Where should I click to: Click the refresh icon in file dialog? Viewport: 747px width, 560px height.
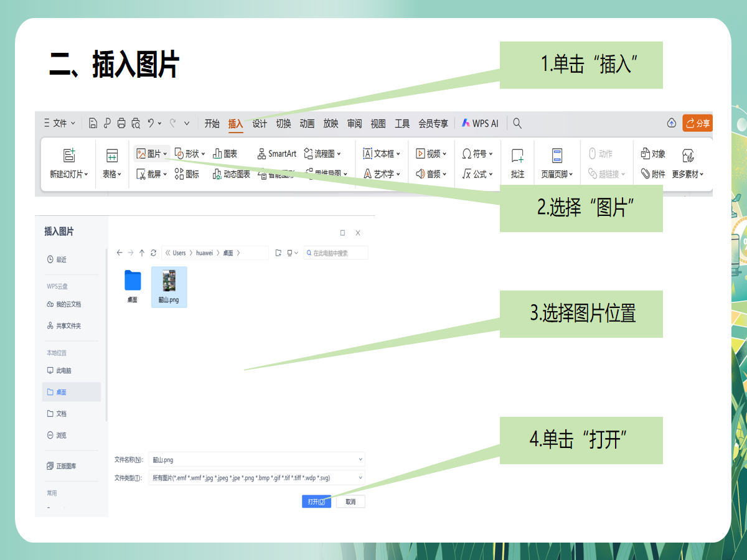(x=153, y=253)
